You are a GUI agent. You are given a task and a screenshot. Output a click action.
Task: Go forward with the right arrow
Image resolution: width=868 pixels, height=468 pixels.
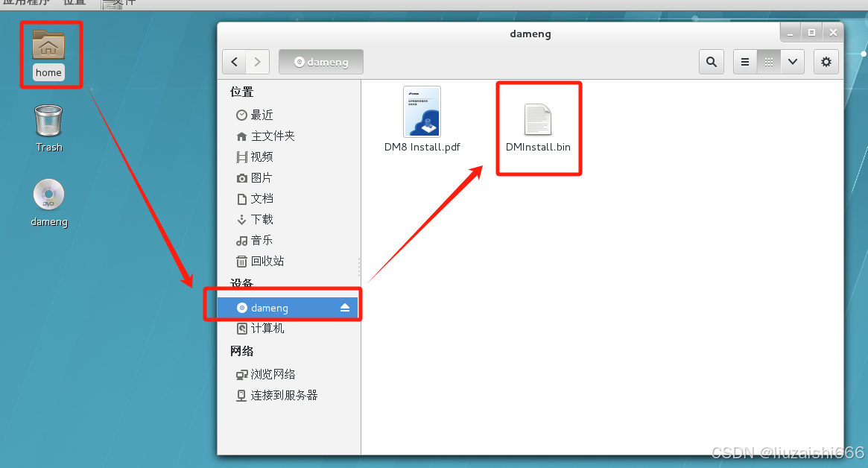257,62
